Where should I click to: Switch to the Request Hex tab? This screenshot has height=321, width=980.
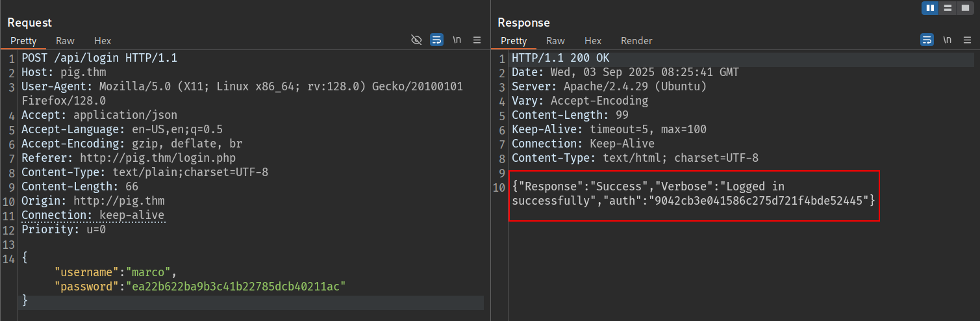[103, 40]
